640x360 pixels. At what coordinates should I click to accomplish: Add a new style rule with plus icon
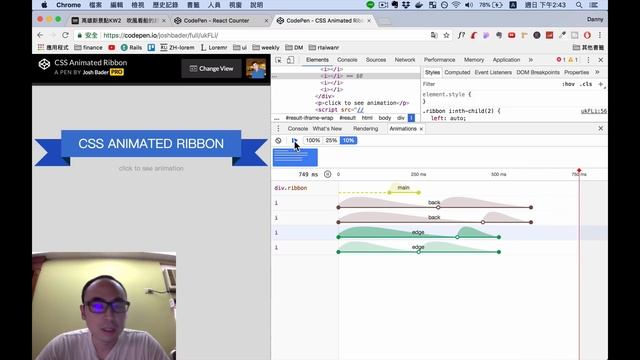tap(601, 84)
